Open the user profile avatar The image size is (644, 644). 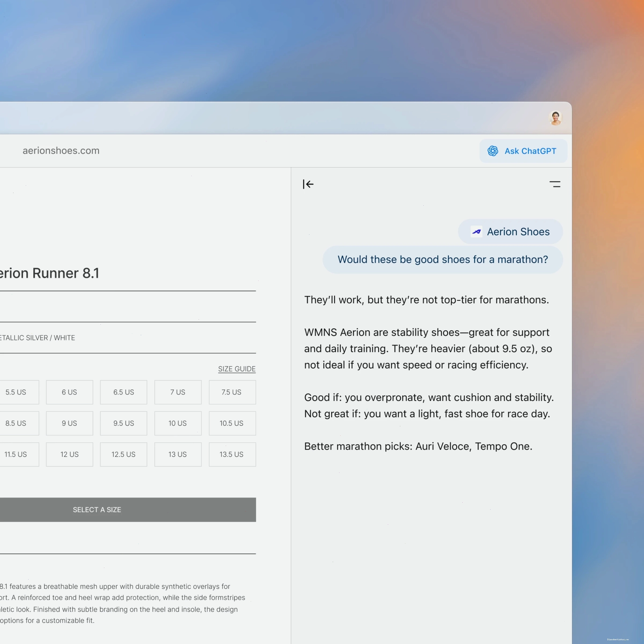click(x=555, y=118)
